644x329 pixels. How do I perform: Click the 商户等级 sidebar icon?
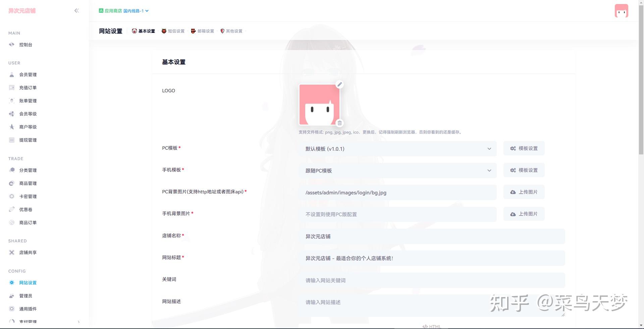point(12,127)
